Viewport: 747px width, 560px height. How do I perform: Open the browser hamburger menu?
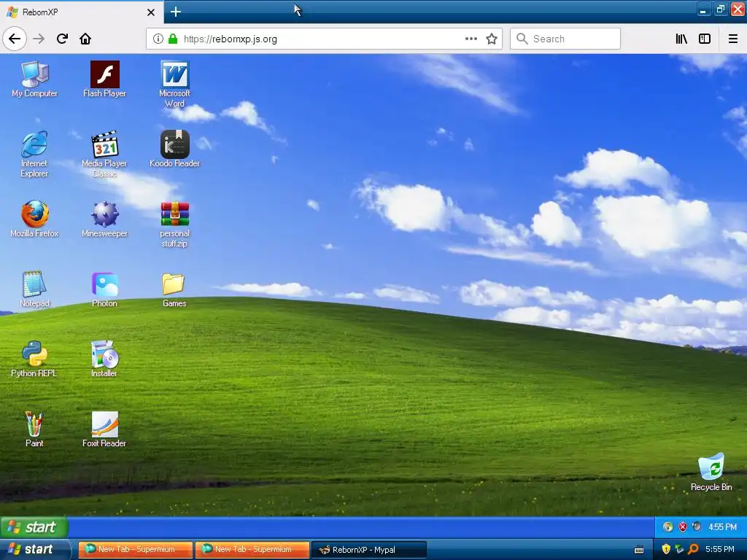(x=732, y=39)
